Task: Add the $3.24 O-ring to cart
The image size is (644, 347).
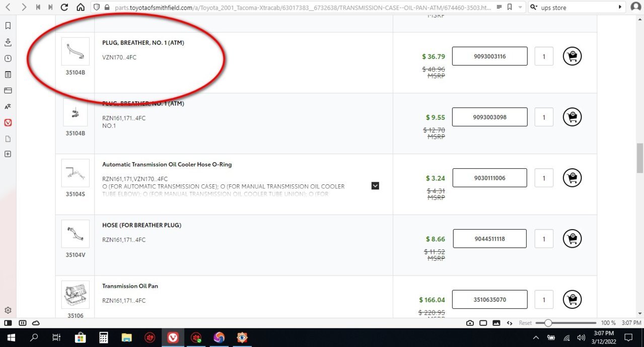Action: [x=572, y=178]
